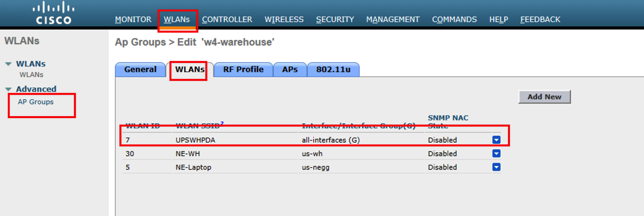Switch to the RF Profile tab
The image size is (644, 216).
point(243,70)
